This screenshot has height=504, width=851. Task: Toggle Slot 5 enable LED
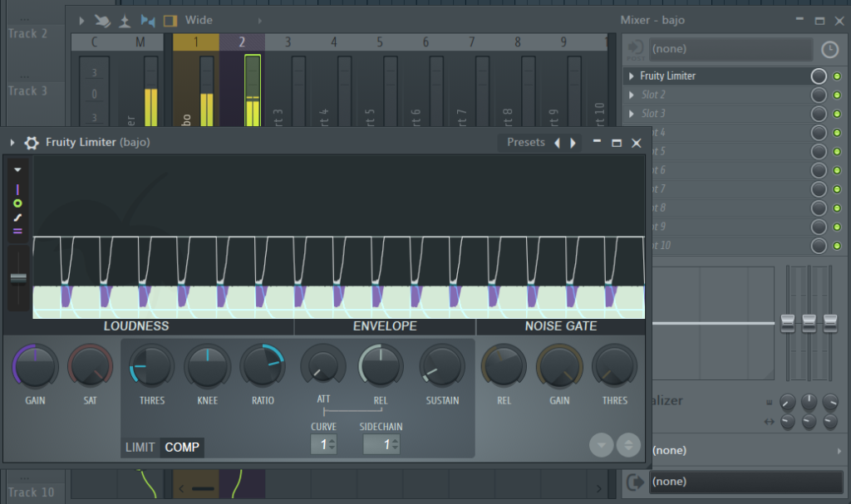(837, 151)
